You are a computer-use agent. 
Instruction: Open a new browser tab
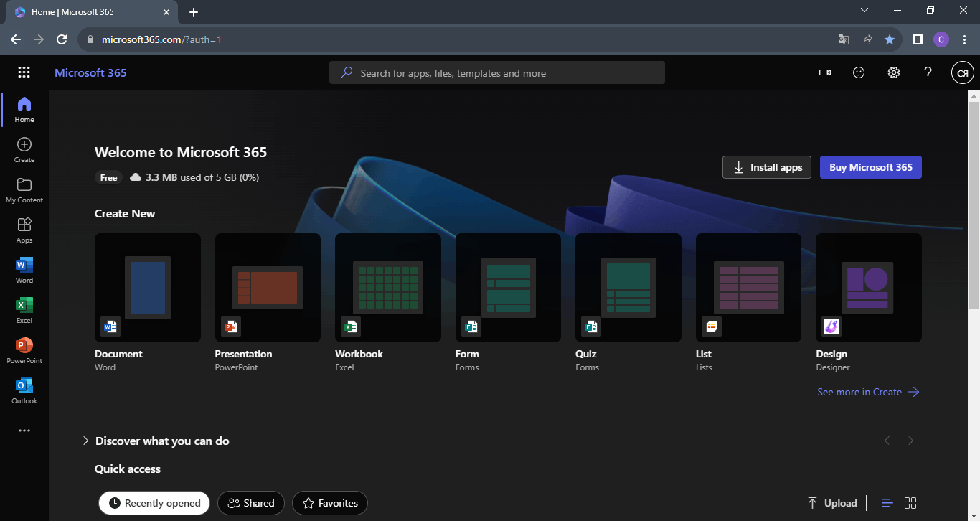(194, 12)
